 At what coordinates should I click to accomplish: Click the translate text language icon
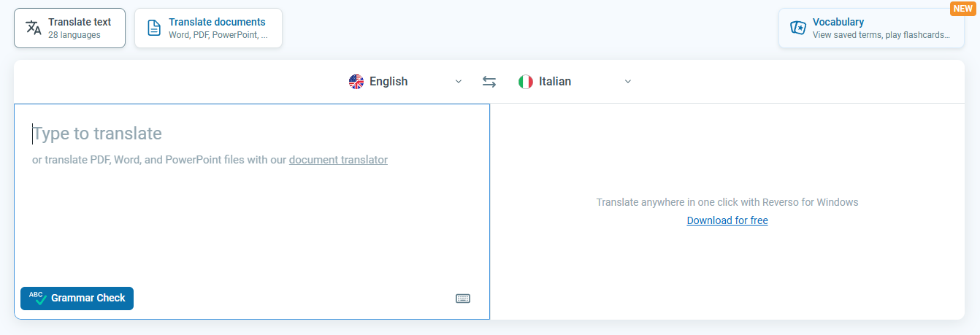34,28
